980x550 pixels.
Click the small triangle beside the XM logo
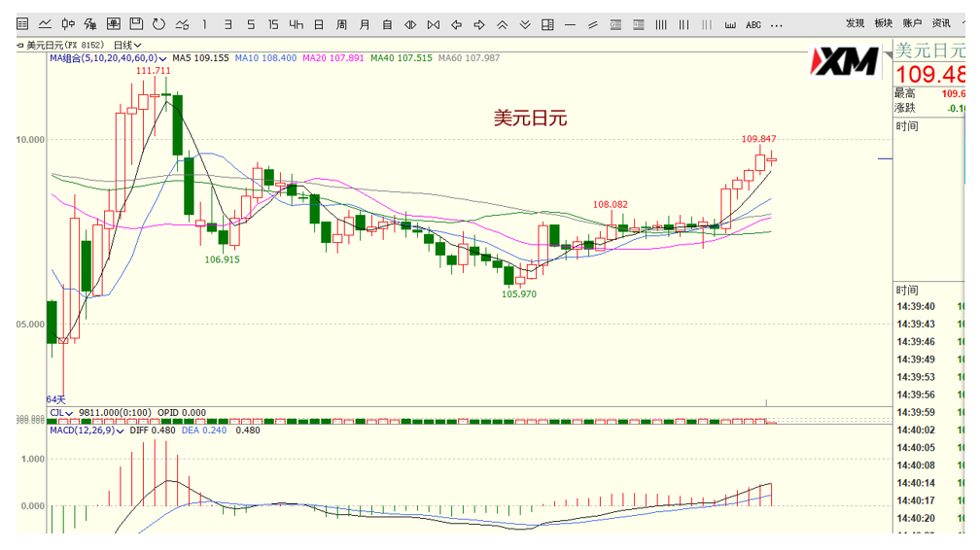pyautogui.click(x=889, y=55)
